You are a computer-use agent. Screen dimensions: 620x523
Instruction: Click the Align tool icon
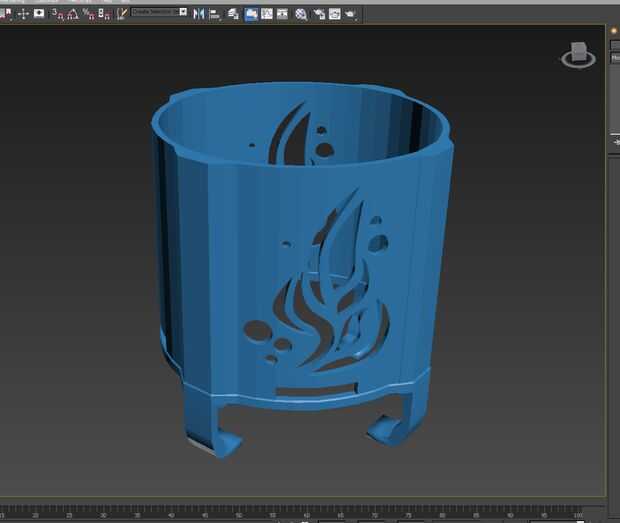point(214,13)
